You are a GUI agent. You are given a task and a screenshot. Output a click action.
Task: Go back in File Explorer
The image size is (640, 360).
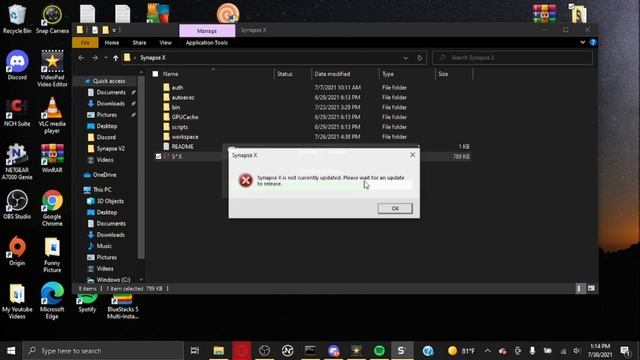coord(81,58)
